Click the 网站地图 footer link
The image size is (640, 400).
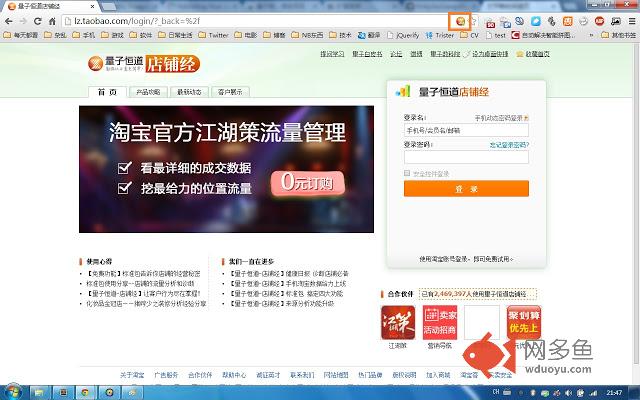click(336, 375)
